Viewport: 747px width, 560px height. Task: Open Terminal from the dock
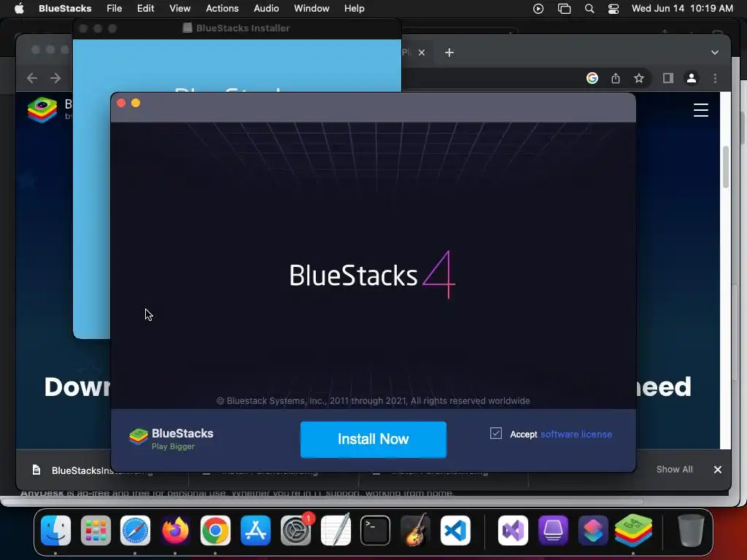(376, 531)
